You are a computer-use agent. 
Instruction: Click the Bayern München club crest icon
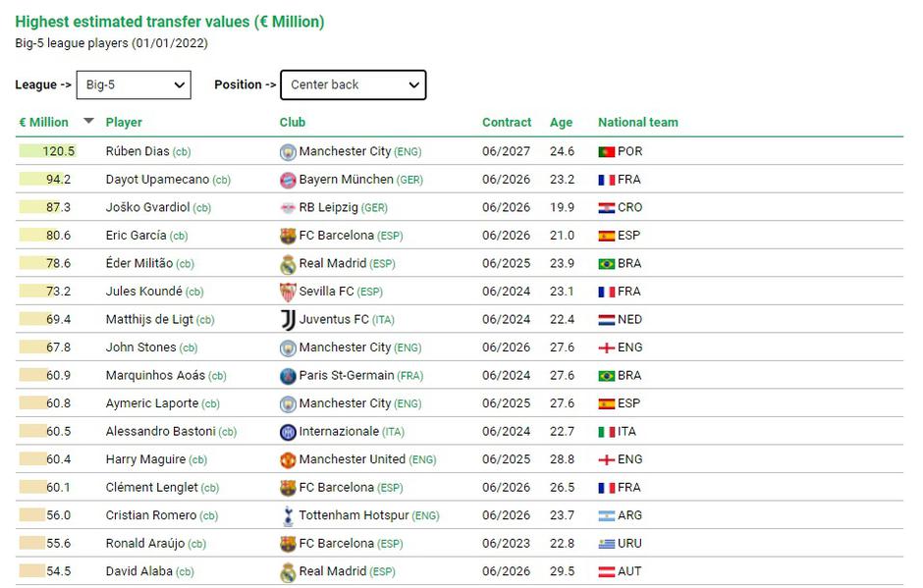point(288,181)
